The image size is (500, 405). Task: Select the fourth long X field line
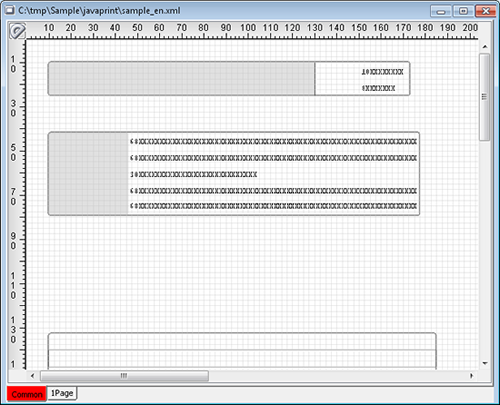click(273, 191)
